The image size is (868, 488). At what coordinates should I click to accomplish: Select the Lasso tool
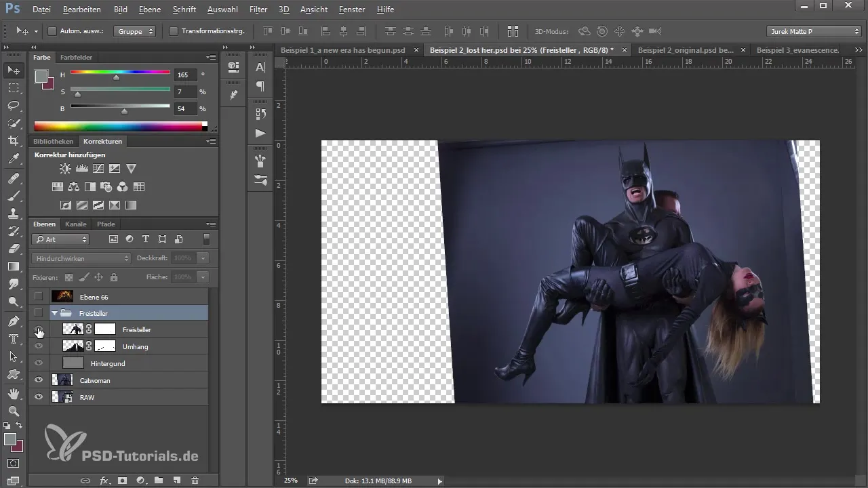click(x=14, y=106)
